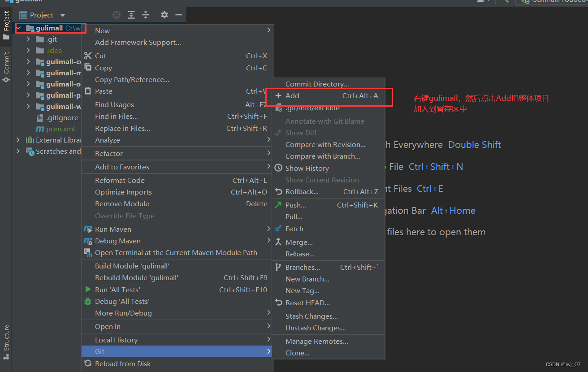Open the Project view dropdown
This screenshot has width=588, height=372.
point(43,15)
